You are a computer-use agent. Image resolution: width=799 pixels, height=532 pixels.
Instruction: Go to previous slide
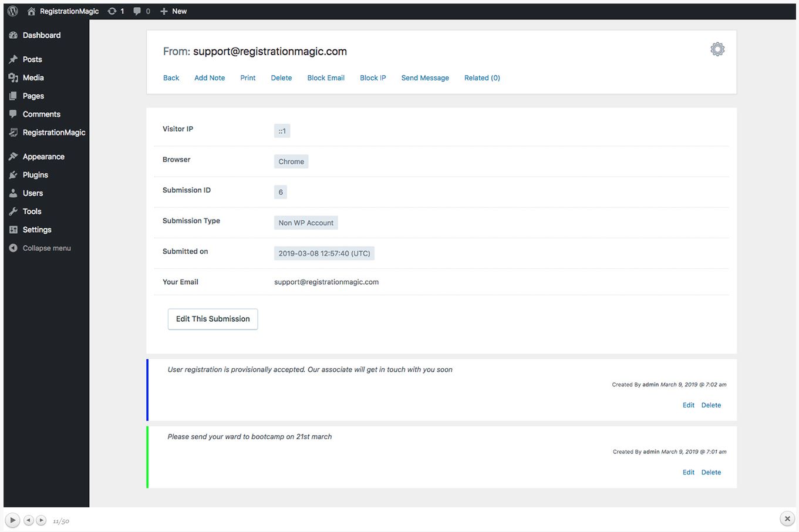(x=28, y=520)
